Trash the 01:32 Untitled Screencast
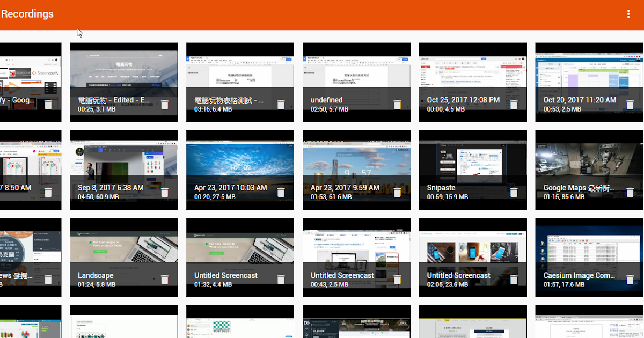This screenshot has width=644, height=338. (281, 280)
